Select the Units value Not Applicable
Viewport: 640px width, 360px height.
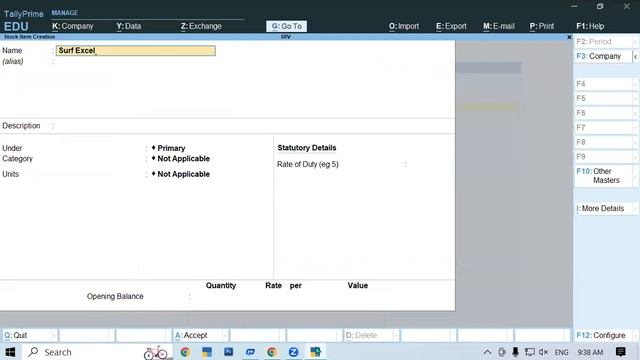[180, 174]
